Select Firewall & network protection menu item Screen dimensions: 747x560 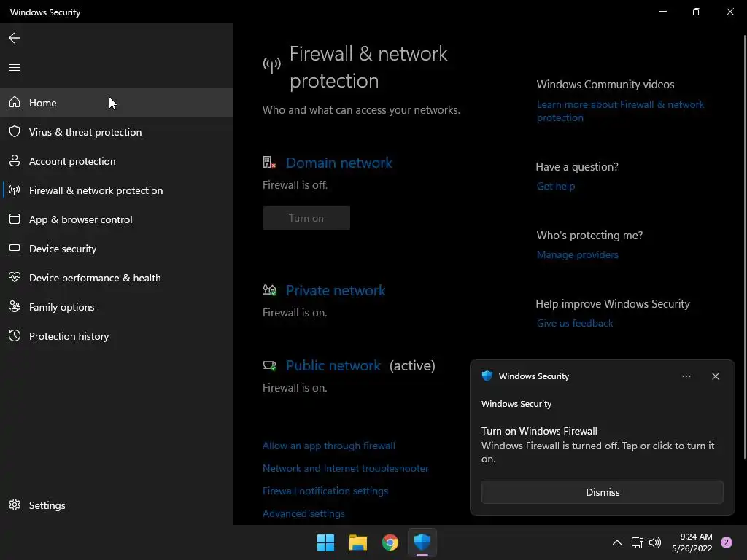click(x=96, y=190)
